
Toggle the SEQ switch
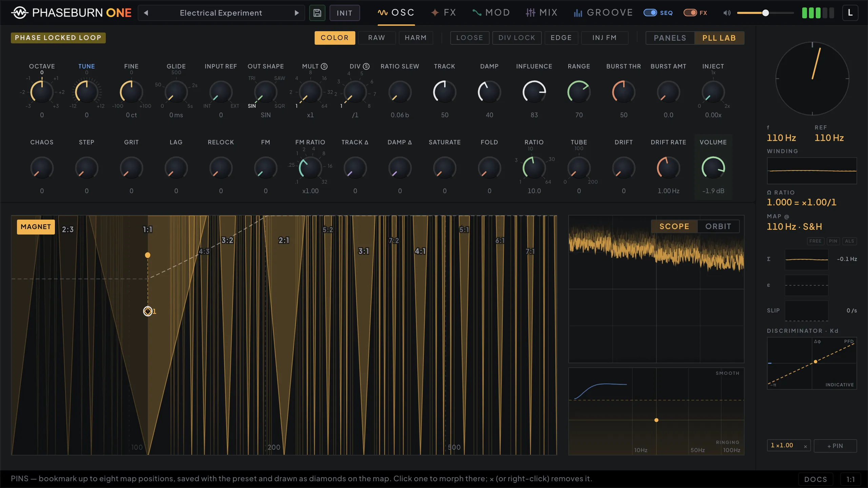tap(650, 13)
